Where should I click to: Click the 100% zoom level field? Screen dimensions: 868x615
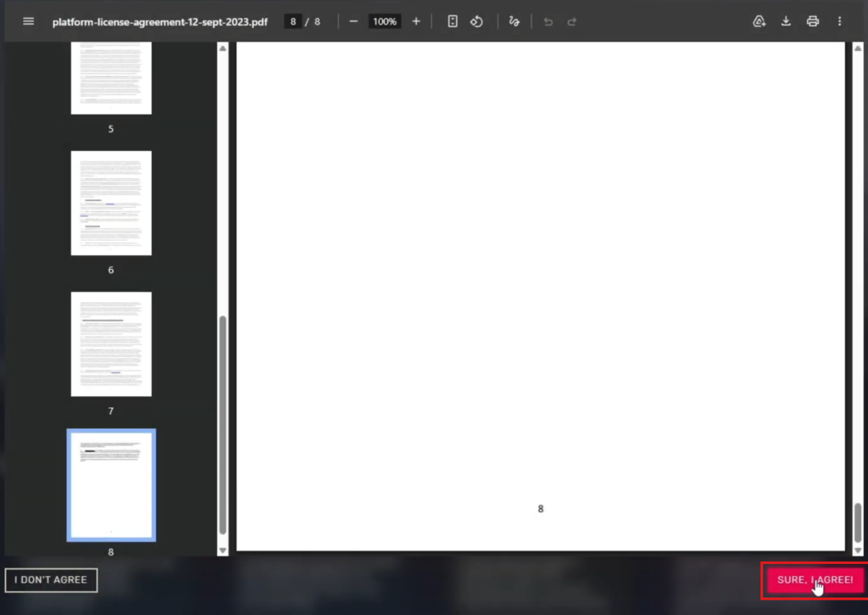(x=385, y=21)
